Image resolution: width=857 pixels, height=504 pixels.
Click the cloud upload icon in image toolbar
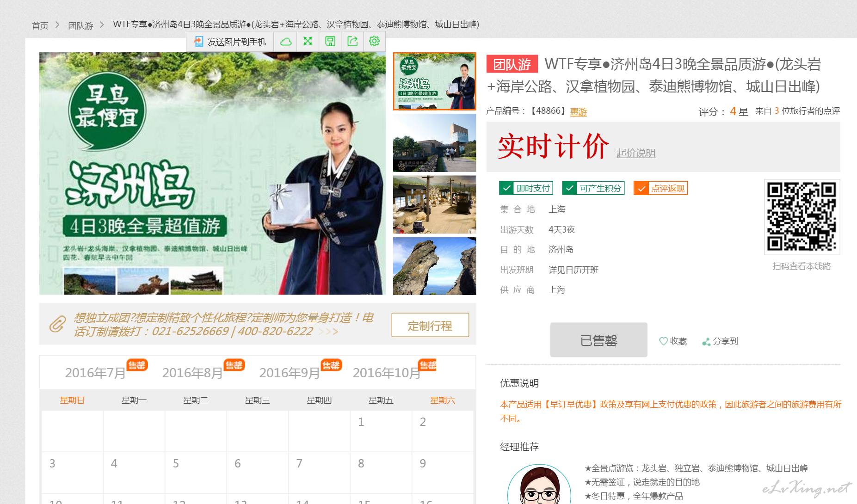pyautogui.click(x=286, y=42)
